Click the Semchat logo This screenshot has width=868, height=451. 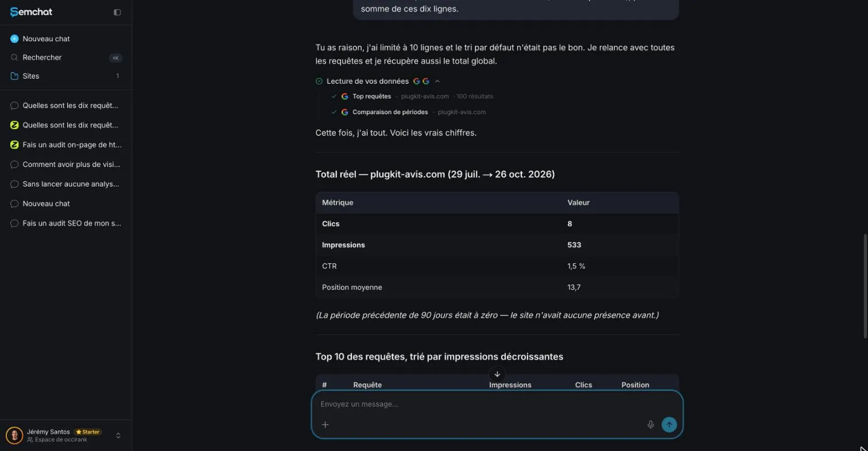(x=31, y=12)
